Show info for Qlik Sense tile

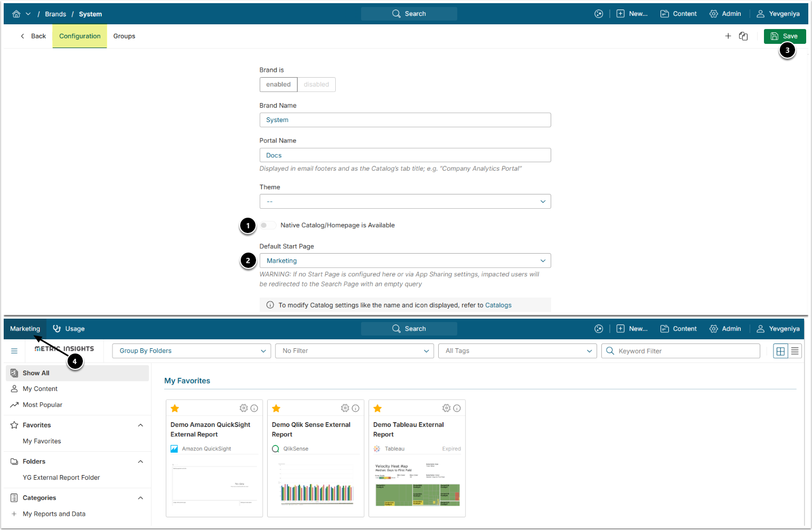356,408
